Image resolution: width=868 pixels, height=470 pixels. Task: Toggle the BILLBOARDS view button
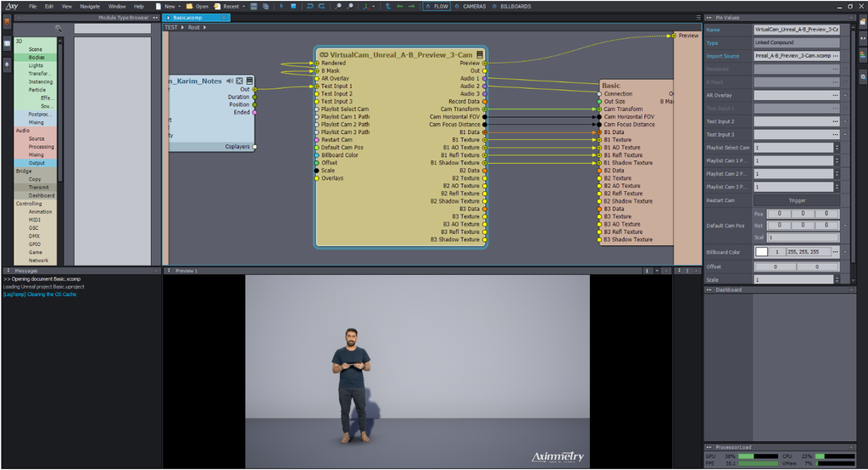511,6
